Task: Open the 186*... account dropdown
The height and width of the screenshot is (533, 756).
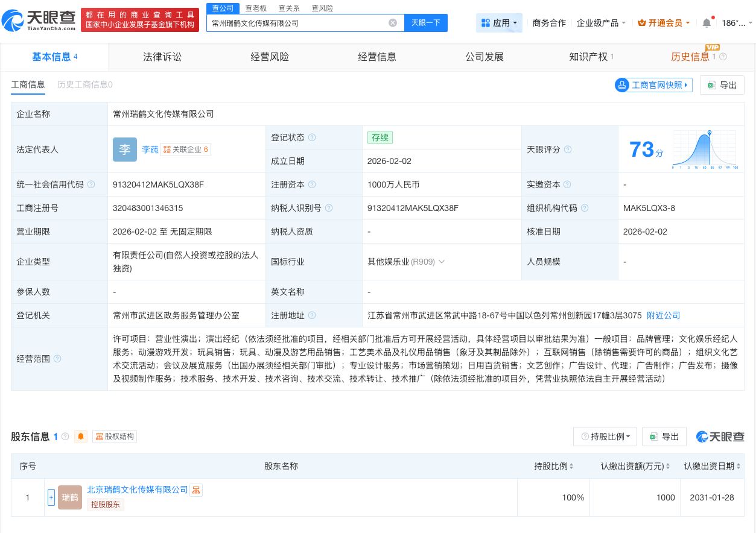Action: (x=737, y=22)
